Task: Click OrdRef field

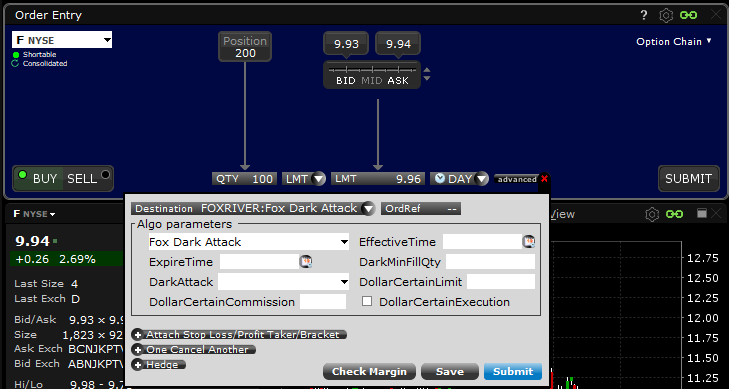Action: click(x=421, y=209)
